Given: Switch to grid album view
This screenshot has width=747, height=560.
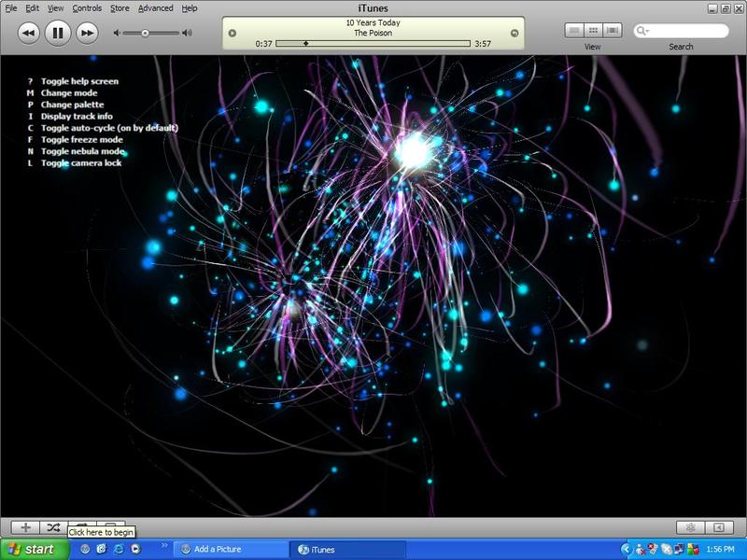Looking at the screenshot, I should 593,31.
